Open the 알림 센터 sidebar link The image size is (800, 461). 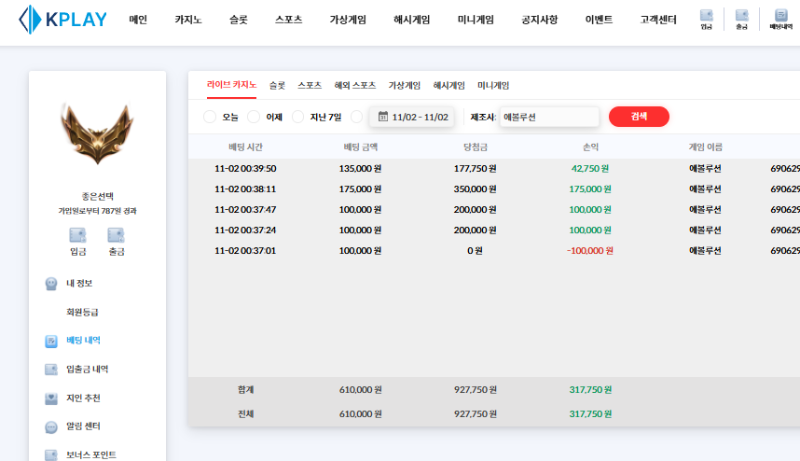tap(83, 426)
